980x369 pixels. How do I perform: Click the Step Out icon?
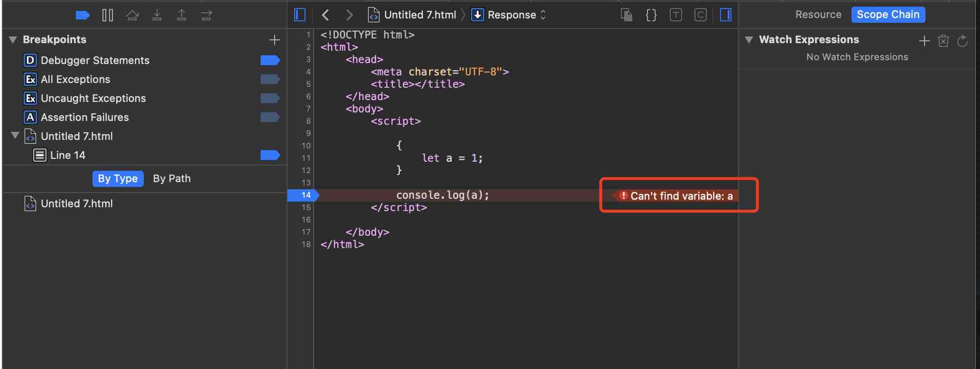182,16
